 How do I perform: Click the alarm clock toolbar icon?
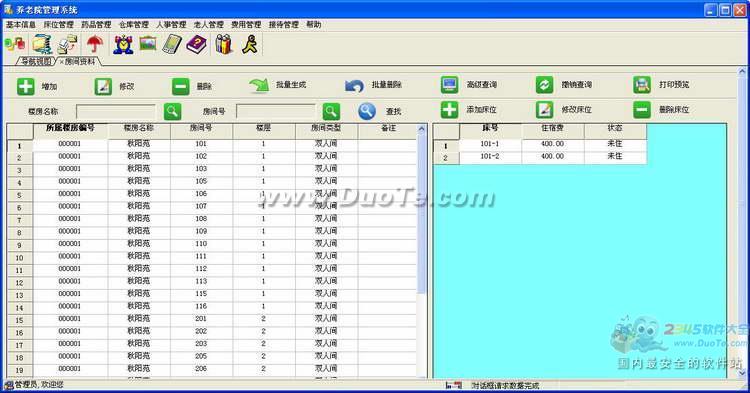pos(123,44)
